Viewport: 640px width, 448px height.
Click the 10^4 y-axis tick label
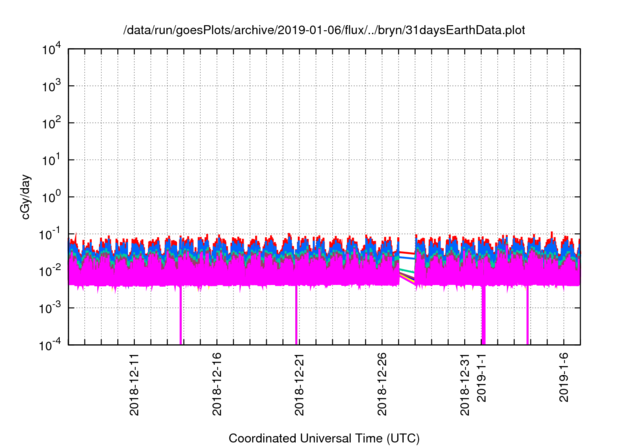click(x=52, y=50)
